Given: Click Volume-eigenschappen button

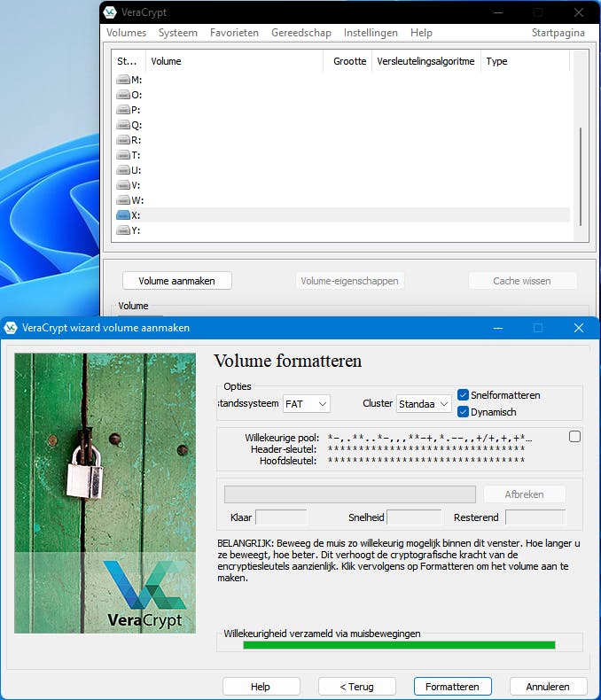Looking at the screenshot, I should tap(349, 281).
